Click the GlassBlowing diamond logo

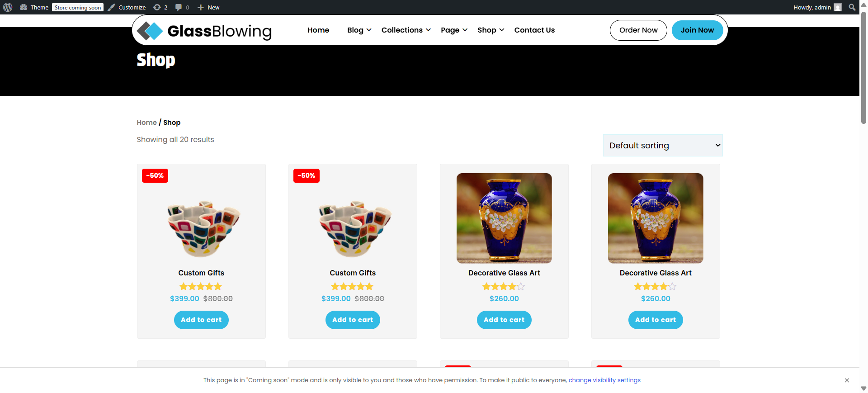[x=150, y=31]
